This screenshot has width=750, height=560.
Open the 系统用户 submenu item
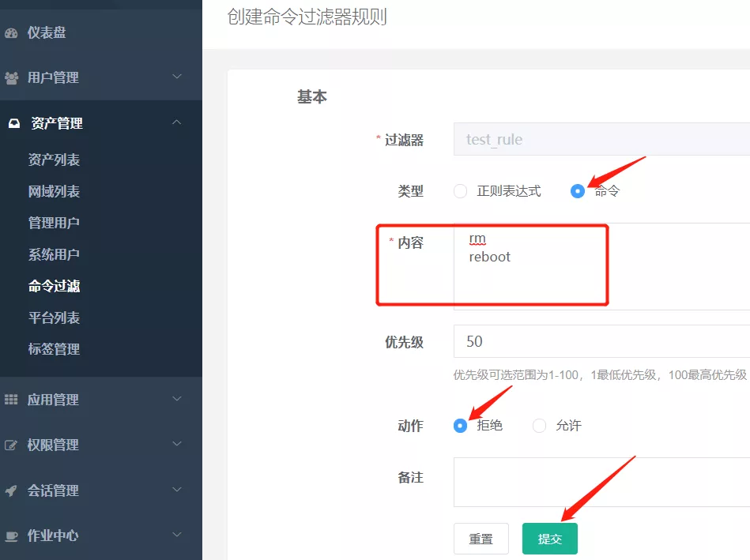pyautogui.click(x=54, y=255)
